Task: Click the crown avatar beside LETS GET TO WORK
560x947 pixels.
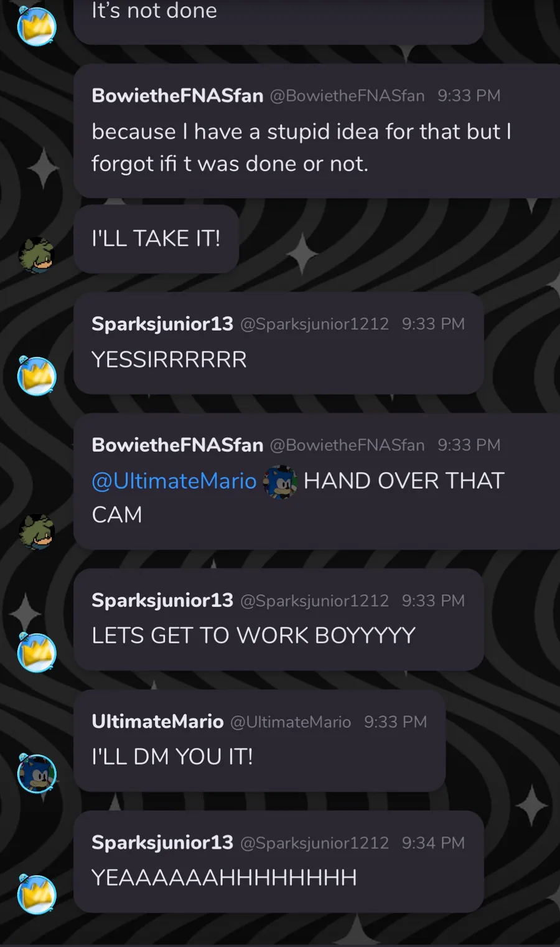Action: click(x=37, y=653)
